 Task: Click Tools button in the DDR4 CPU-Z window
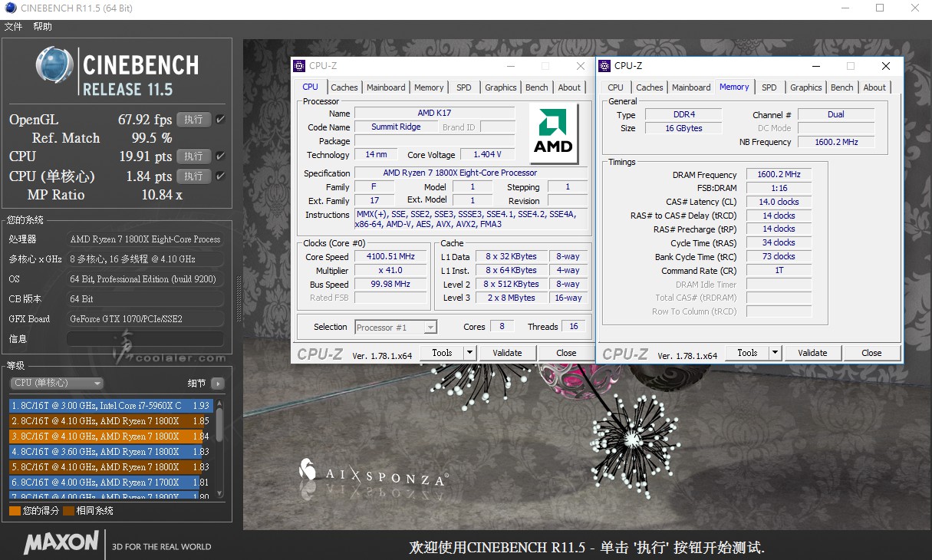pyautogui.click(x=748, y=353)
